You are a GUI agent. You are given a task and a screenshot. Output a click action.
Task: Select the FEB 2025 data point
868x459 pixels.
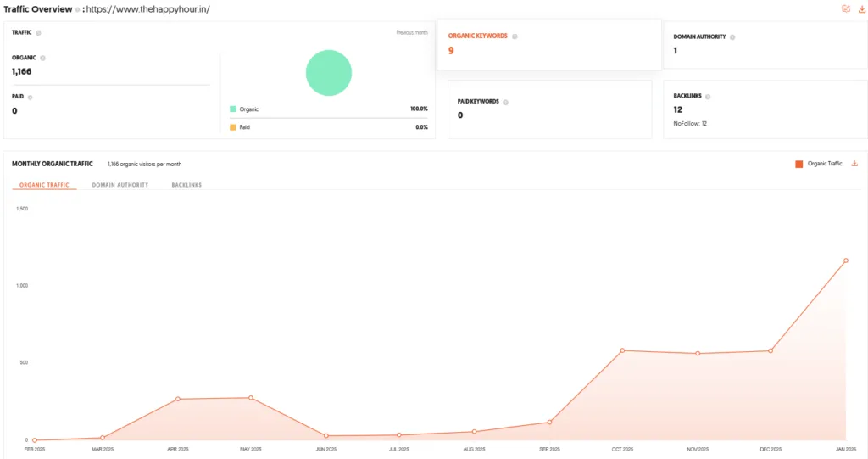(34, 440)
